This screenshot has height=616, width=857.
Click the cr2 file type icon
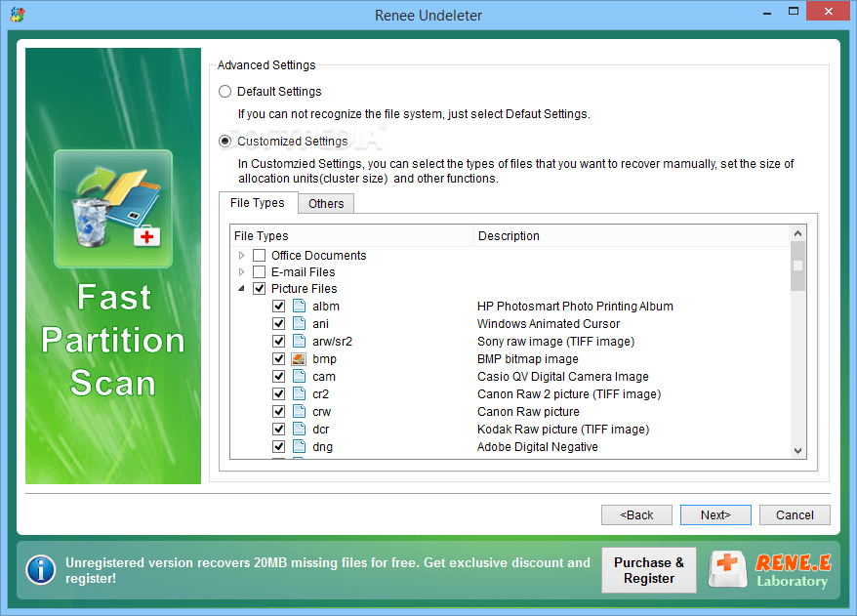tap(299, 393)
